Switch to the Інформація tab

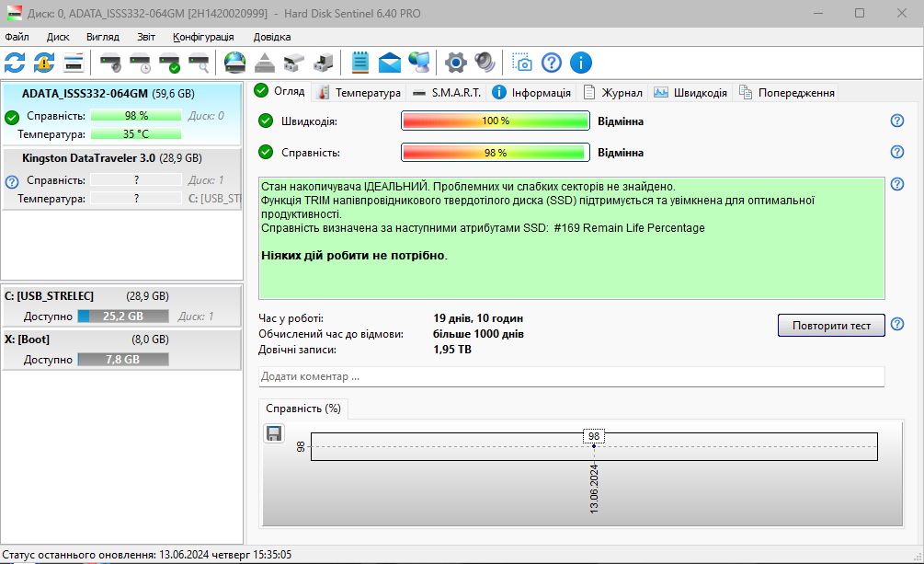click(531, 93)
